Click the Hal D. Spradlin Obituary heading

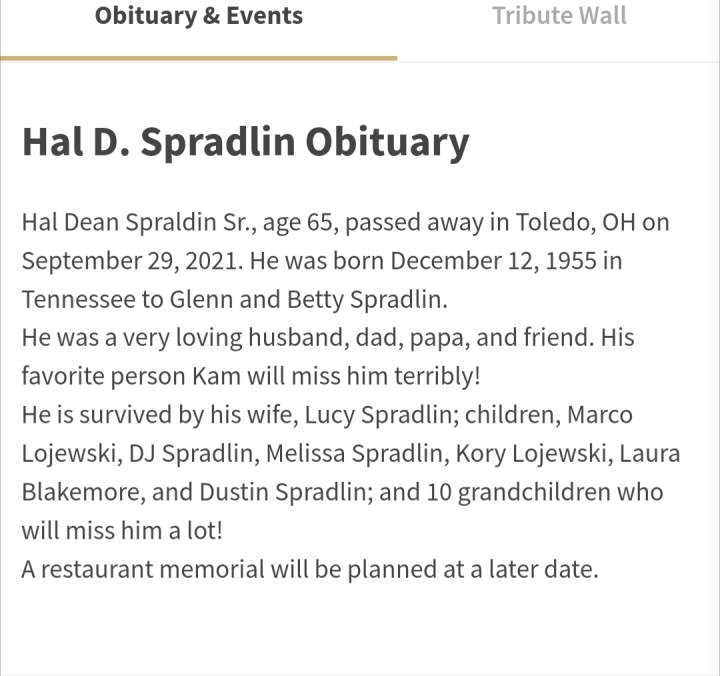point(246,142)
